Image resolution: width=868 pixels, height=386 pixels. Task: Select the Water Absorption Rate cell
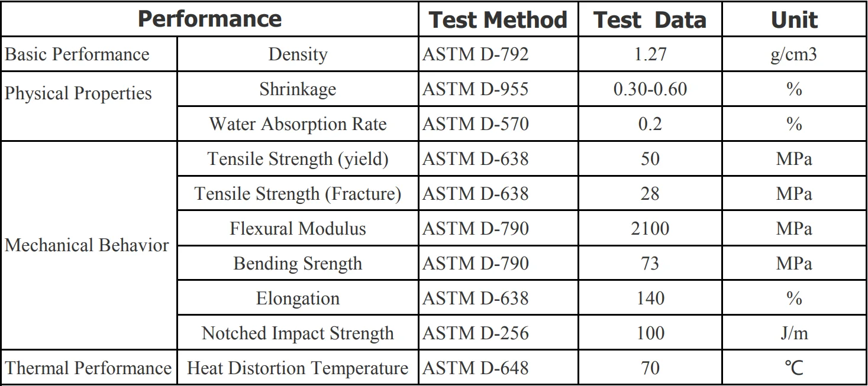click(298, 124)
